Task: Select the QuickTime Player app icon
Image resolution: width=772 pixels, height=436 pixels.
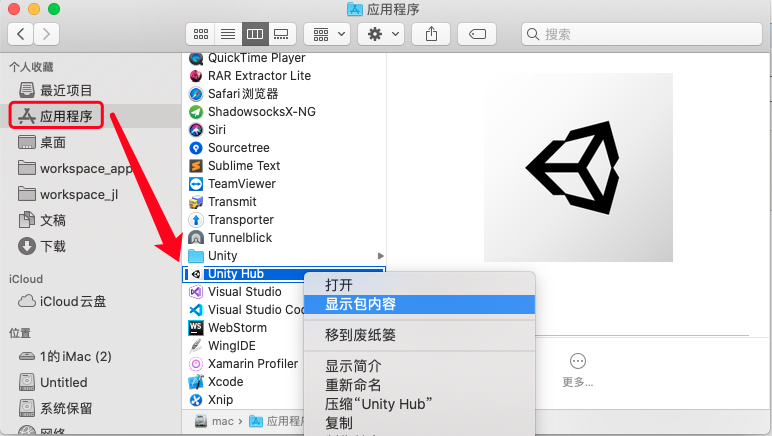Action: pos(196,59)
